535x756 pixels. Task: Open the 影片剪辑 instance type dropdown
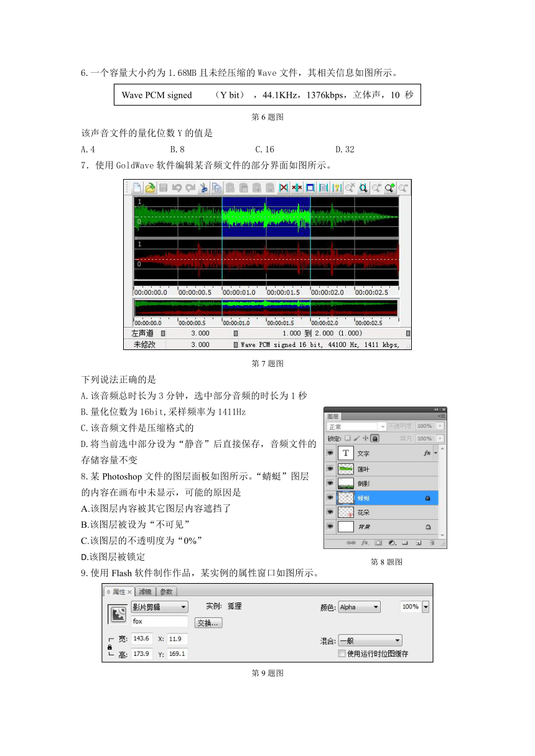click(159, 607)
